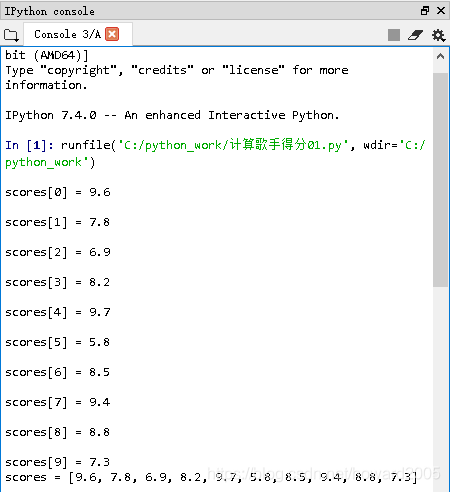Click the 'IPython 7.4.0' version line

point(172,115)
